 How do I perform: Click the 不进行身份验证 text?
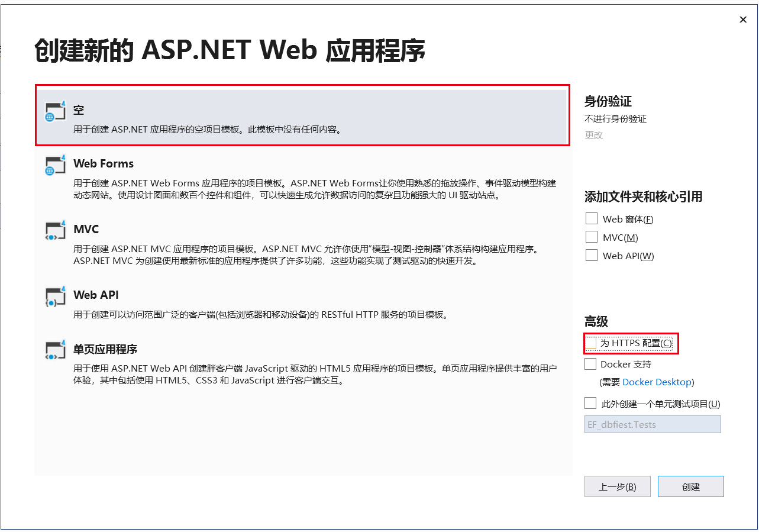click(616, 118)
